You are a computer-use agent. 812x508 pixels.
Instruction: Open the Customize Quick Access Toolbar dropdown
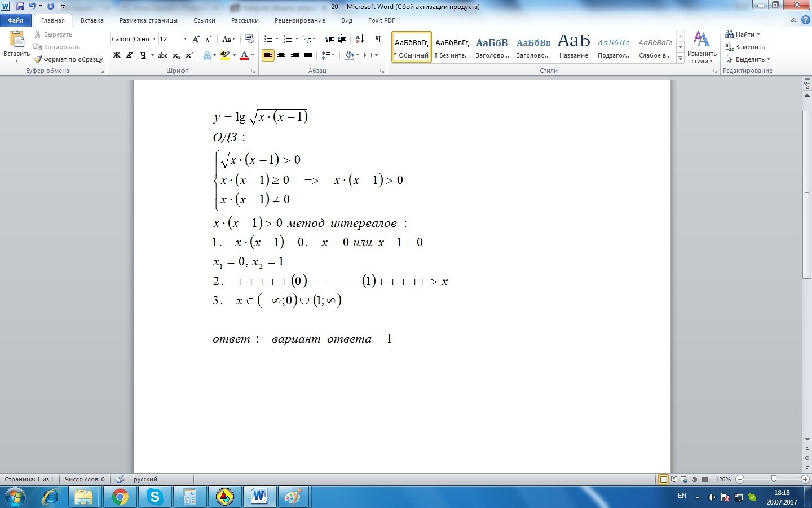pos(63,7)
